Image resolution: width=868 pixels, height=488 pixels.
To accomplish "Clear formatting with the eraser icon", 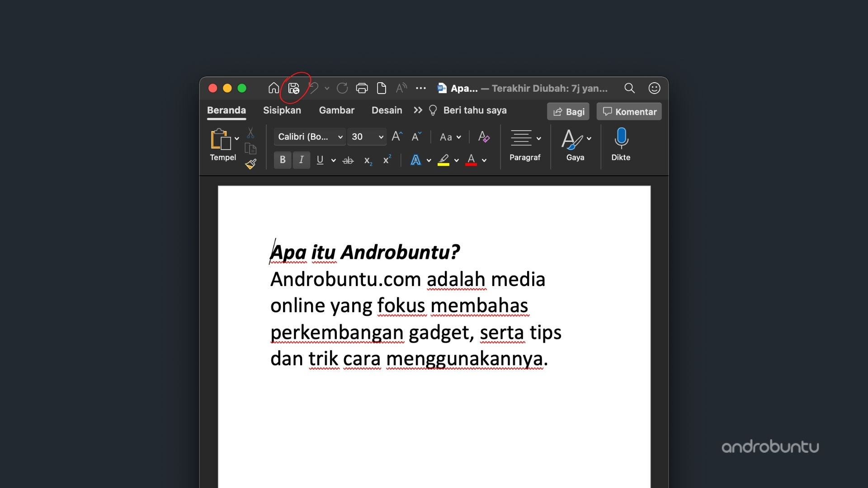I will pyautogui.click(x=484, y=137).
